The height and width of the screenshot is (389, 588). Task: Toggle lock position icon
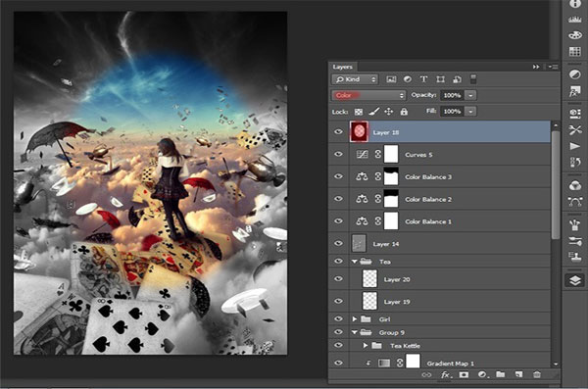389,112
